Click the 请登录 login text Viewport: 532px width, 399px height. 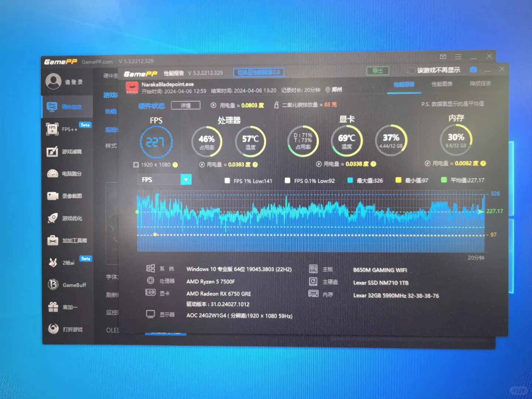74,82
